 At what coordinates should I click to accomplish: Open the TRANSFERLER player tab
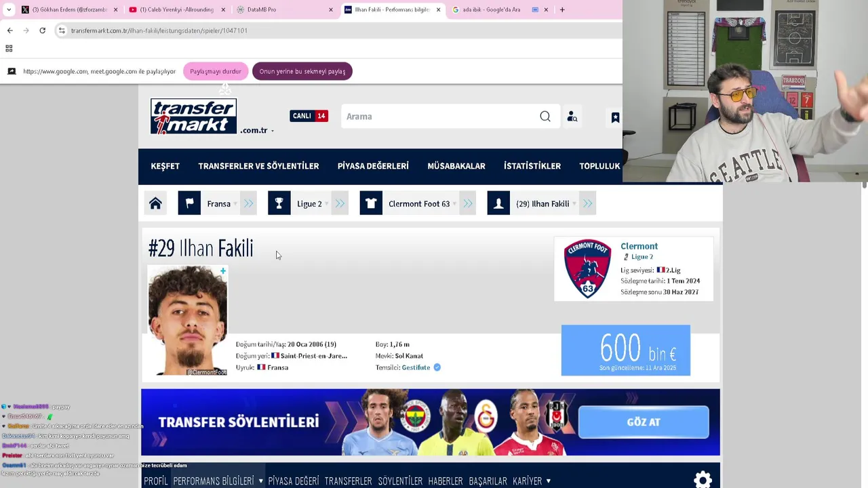[348, 481]
